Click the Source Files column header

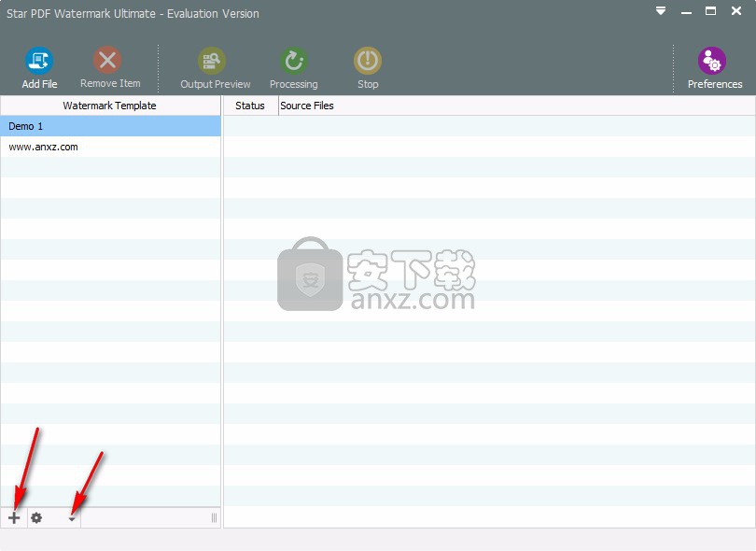517,106
